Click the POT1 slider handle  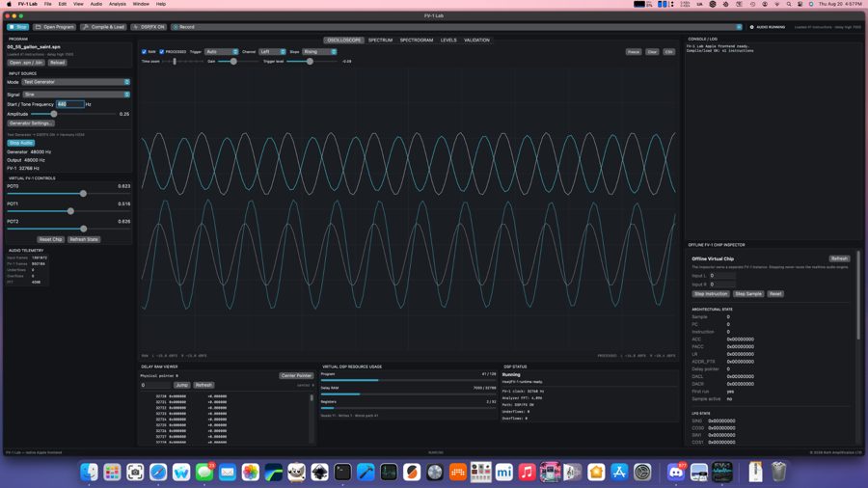coord(70,211)
